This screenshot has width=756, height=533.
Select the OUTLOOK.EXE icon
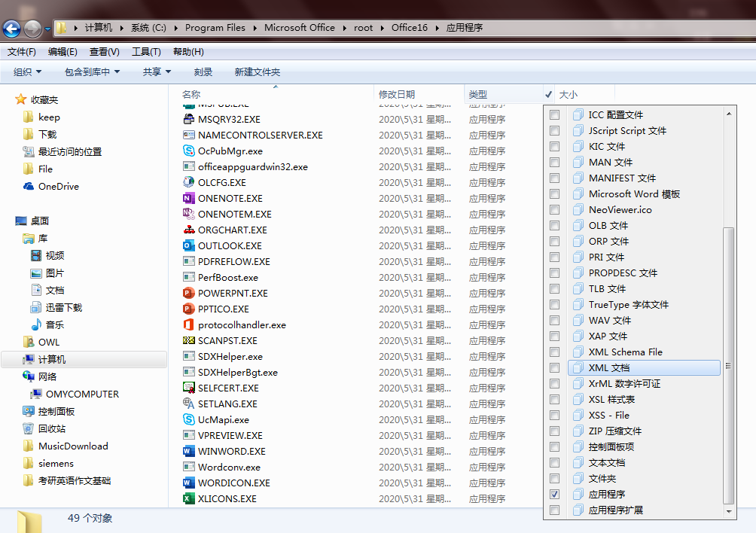click(x=188, y=245)
